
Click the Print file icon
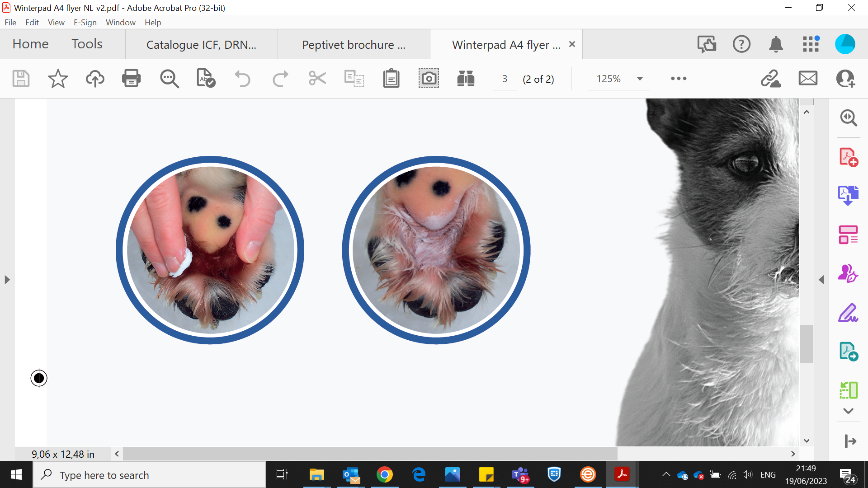point(131,79)
